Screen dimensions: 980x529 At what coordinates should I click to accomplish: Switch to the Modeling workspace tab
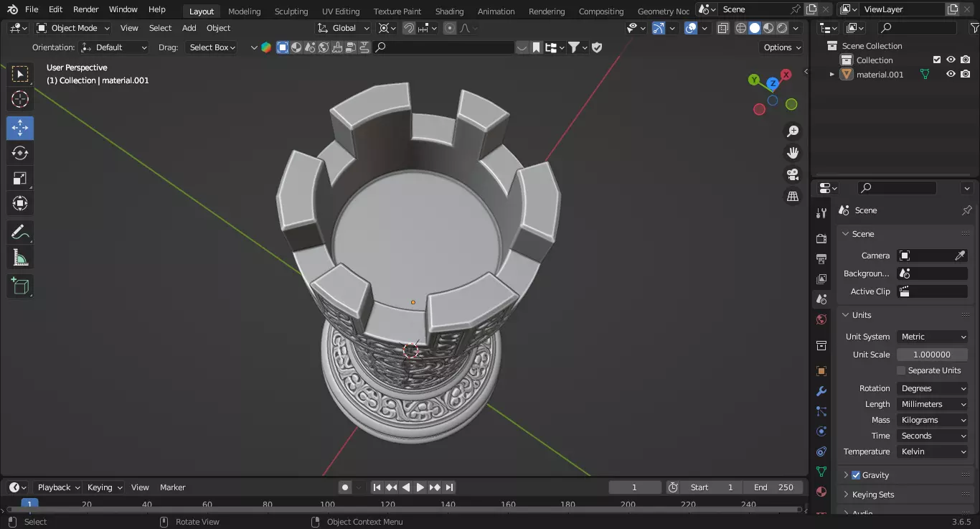point(245,11)
